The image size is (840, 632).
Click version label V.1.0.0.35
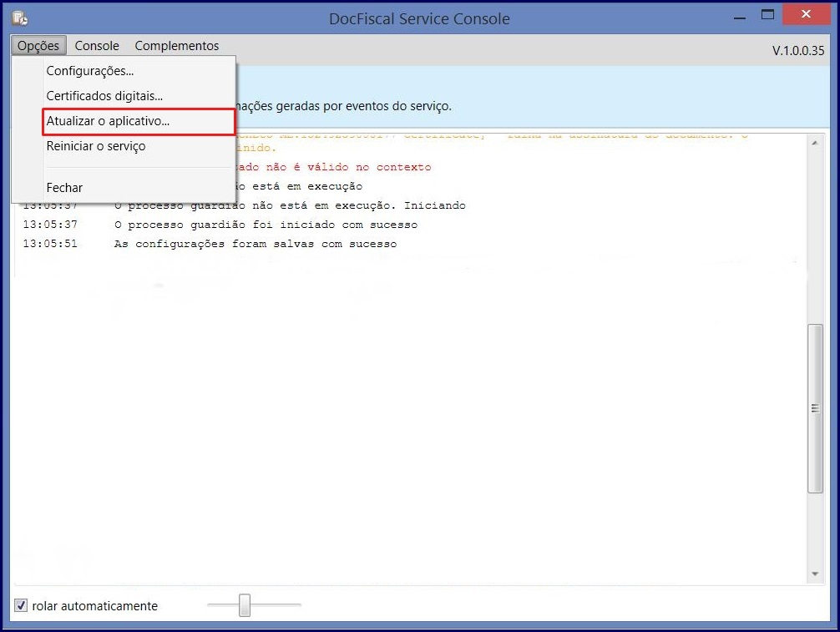[798, 51]
